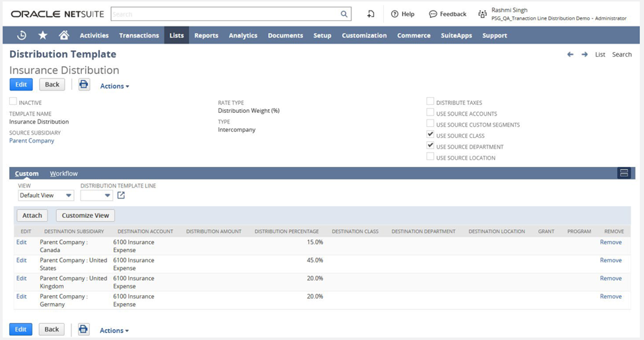Enable the Distribute Taxes checkbox
Viewport: 644px width, 340px height.
tap(431, 102)
